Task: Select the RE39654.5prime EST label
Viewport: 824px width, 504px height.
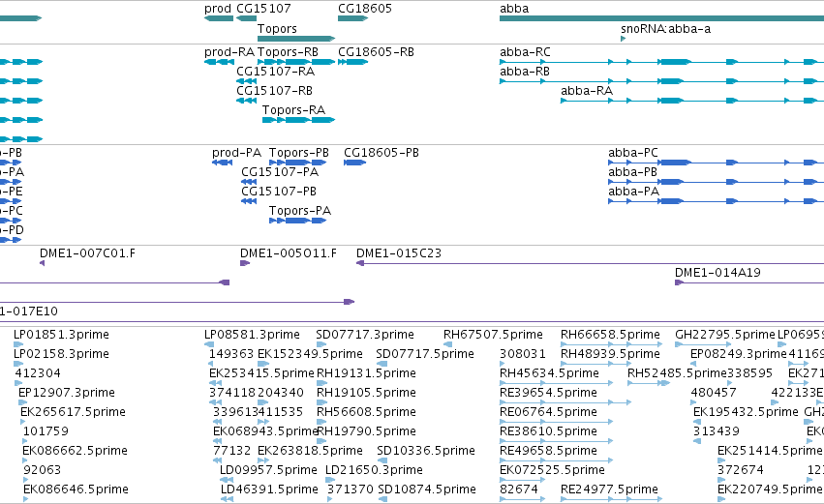Action: (548, 393)
